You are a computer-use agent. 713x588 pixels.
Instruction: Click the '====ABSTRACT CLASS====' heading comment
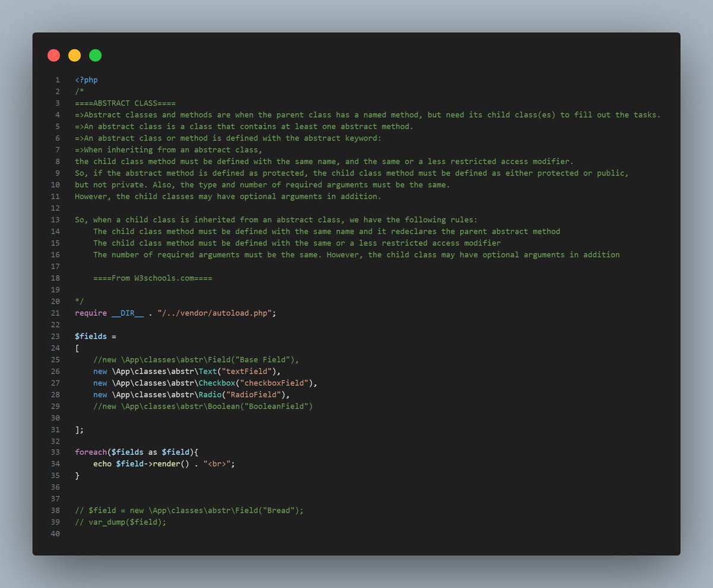click(125, 103)
